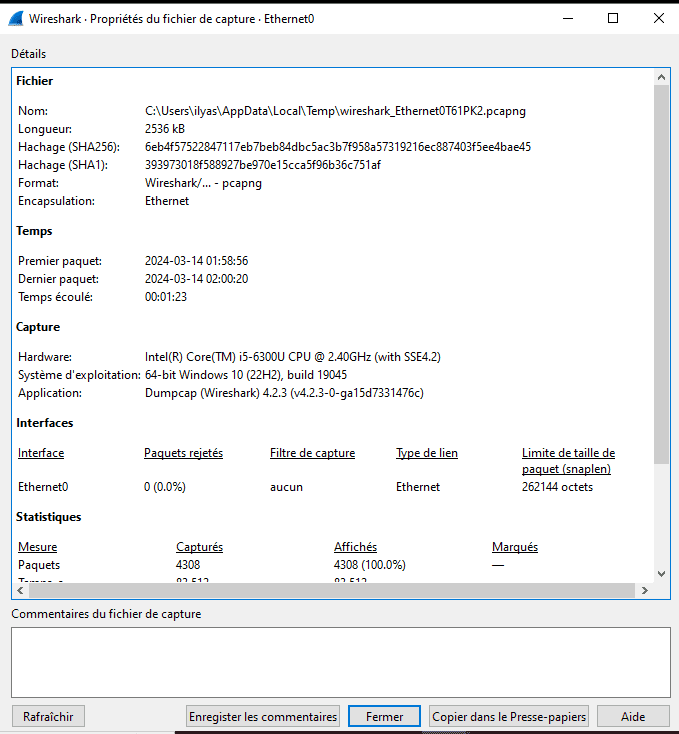
Task: Click the capture filter value aucun
Action: 286,487
